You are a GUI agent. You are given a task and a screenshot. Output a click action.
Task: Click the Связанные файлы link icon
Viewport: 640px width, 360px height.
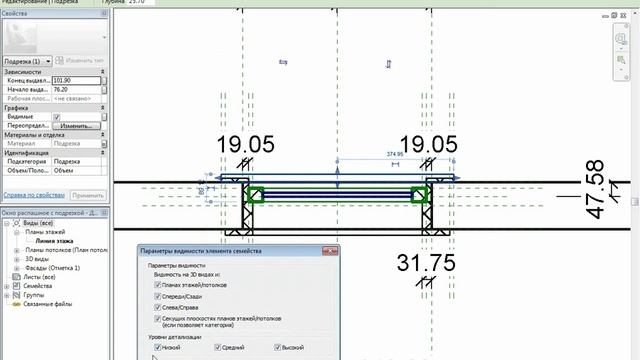pos(16,304)
